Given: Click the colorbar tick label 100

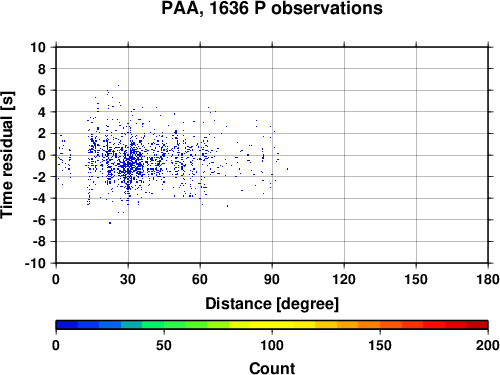Looking at the screenshot, I should 272,345.
